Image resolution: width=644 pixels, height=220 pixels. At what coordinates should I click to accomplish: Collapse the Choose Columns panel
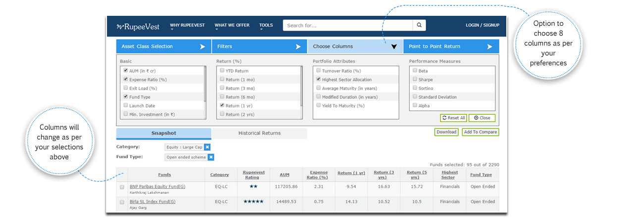pos(355,46)
